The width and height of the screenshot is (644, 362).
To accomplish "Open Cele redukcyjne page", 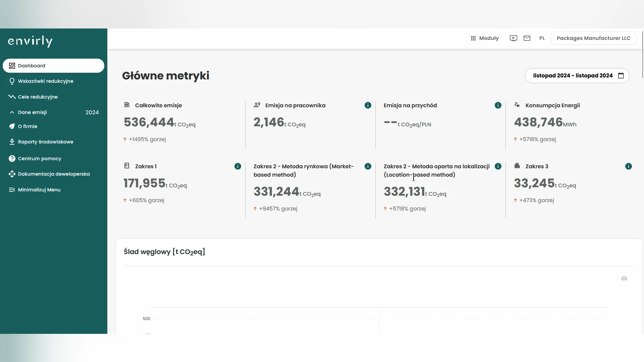I will 38,97.
